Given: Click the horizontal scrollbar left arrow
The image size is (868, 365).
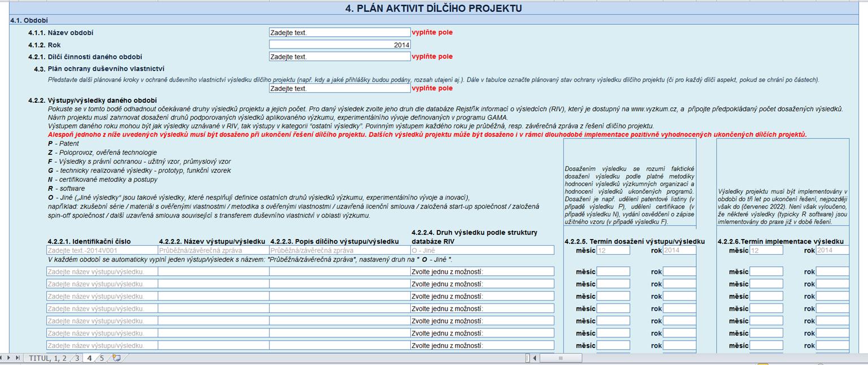Looking at the screenshot, I should coord(534,358).
